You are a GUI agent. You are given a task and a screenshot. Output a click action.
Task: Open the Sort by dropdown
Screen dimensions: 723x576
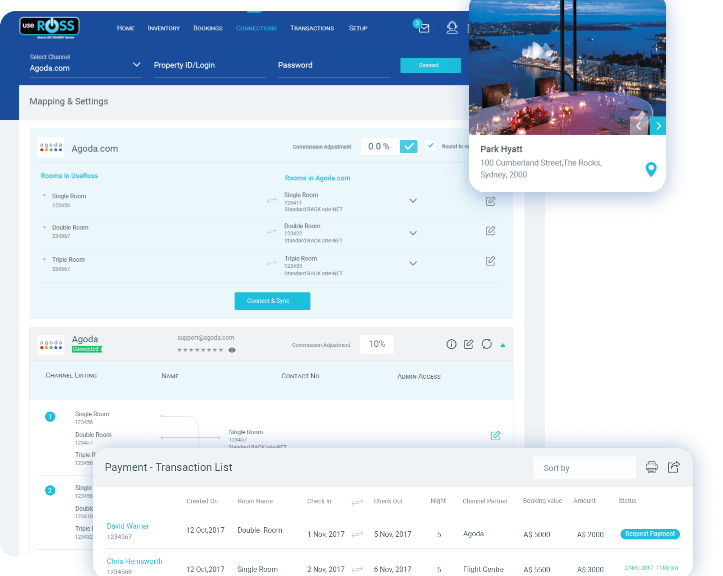[584, 468]
